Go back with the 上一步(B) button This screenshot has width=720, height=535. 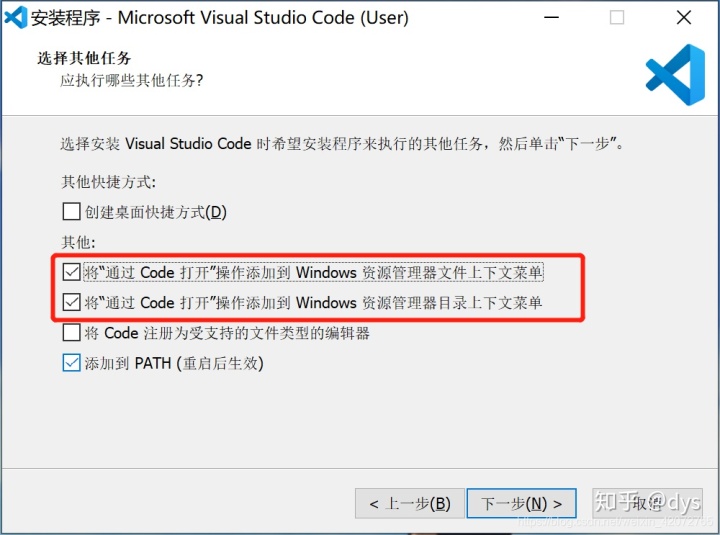(x=410, y=503)
